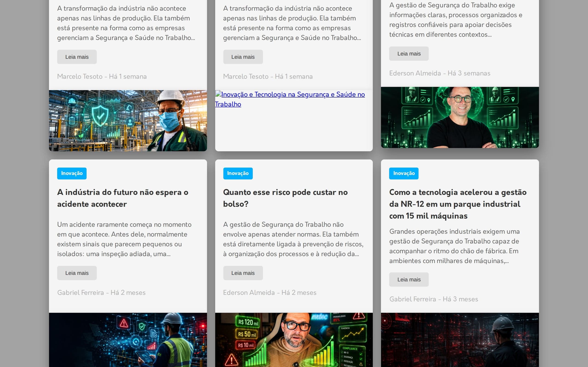Select the Inovação tag on NR-12 card
The image size is (588, 367).
tap(404, 173)
